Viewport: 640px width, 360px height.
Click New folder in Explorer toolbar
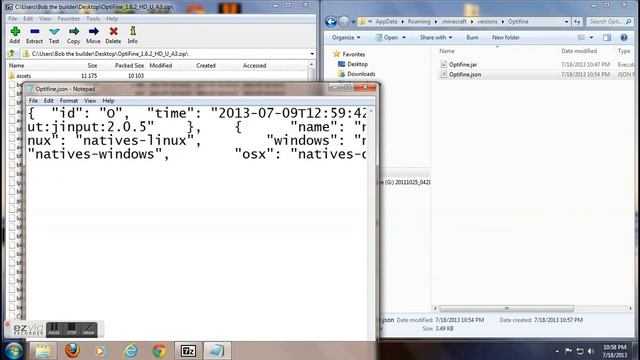(506, 38)
